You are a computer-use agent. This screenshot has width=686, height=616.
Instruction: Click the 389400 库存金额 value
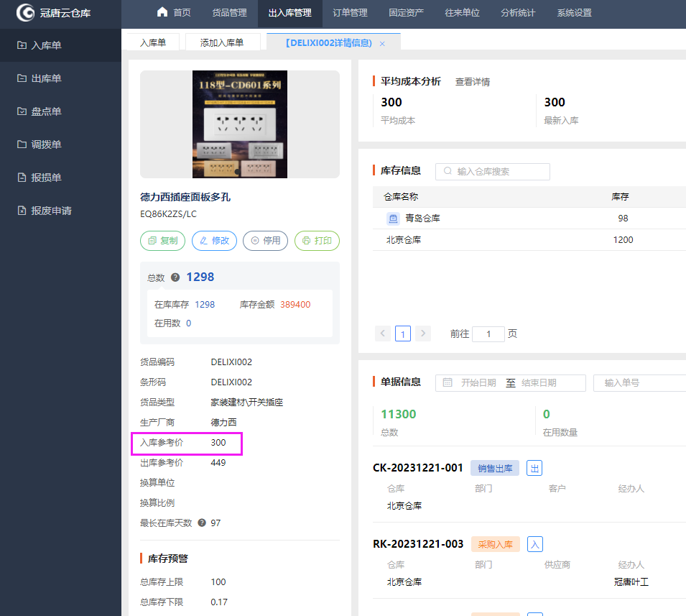pyautogui.click(x=295, y=305)
